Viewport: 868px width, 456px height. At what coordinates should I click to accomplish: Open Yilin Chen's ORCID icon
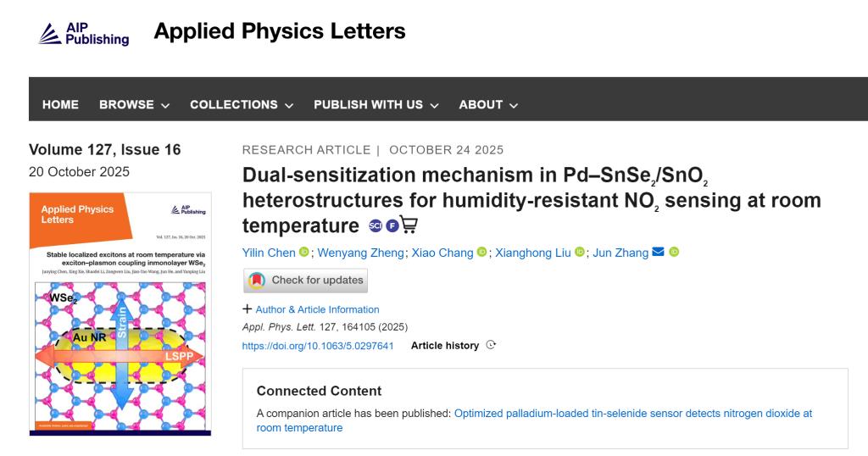click(304, 253)
